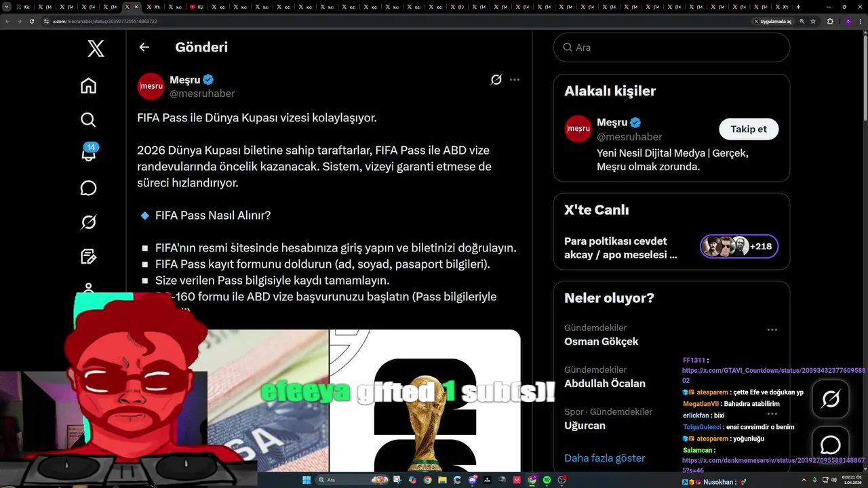Open Chat messages icon in sidebar
The height and width of the screenshot is (488, 868).
pos(88,188)
